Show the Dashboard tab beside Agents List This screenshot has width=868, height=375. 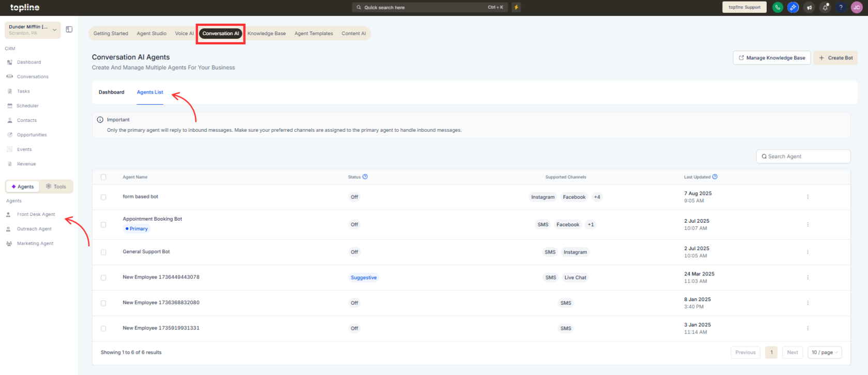click(112, 92)
